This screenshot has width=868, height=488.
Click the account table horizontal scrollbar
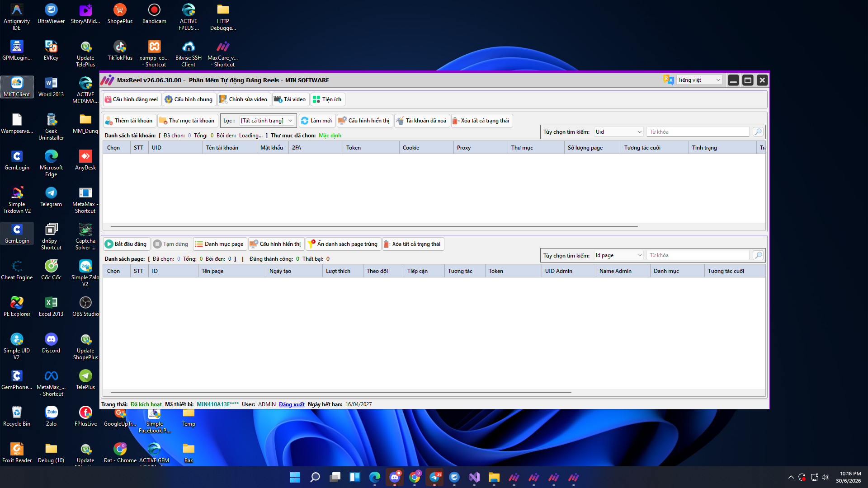point(374,226)
